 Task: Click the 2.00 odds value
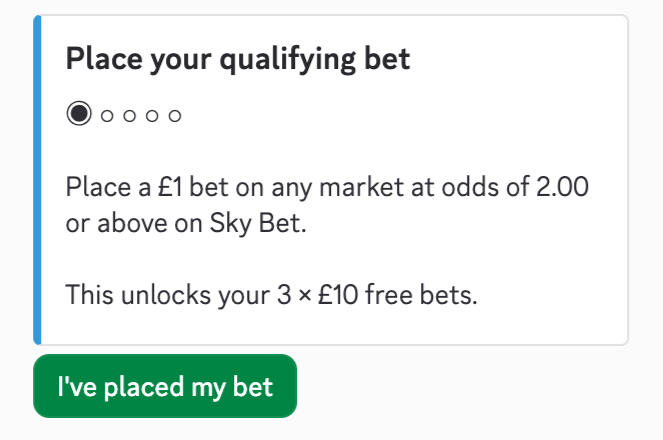(562, 186)
